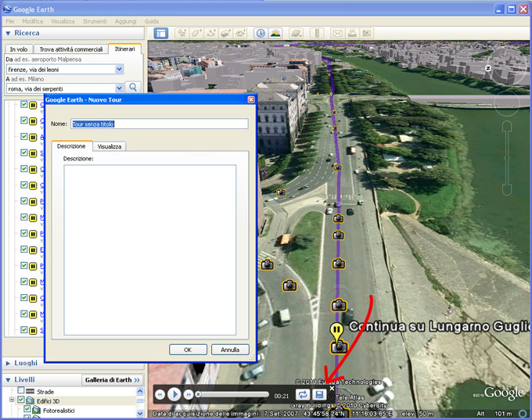532x420 pixels.
Task: Uncheck the Fotorealistici layer
Action: point(27,409)
